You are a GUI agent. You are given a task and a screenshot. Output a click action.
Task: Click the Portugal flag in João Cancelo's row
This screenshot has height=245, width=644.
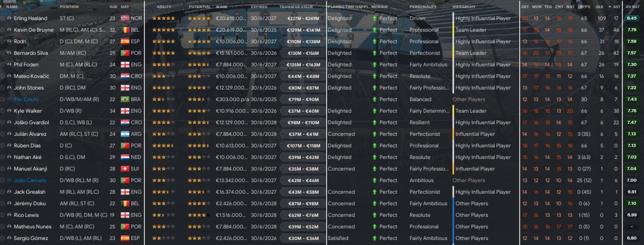tap(125, 180)
